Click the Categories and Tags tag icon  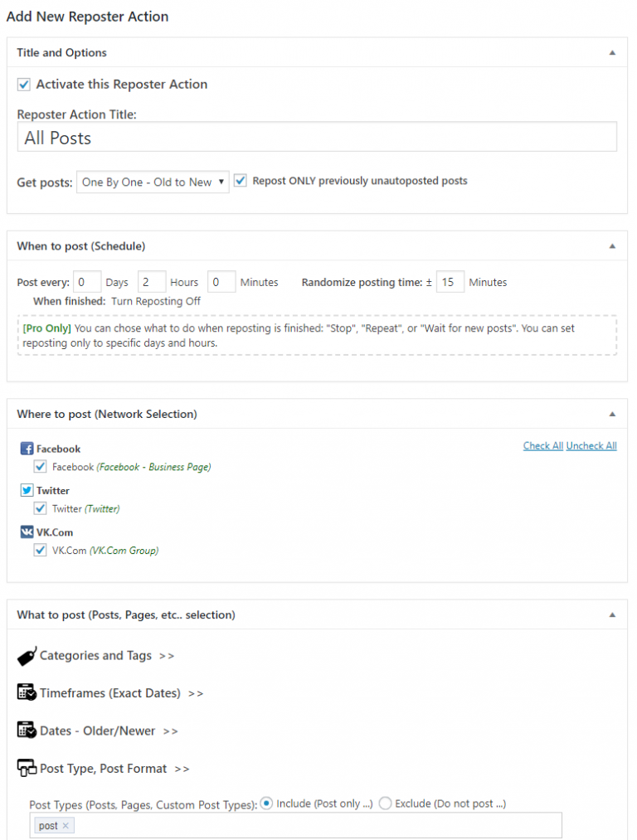pyautogui.click(x=27, y=656)
